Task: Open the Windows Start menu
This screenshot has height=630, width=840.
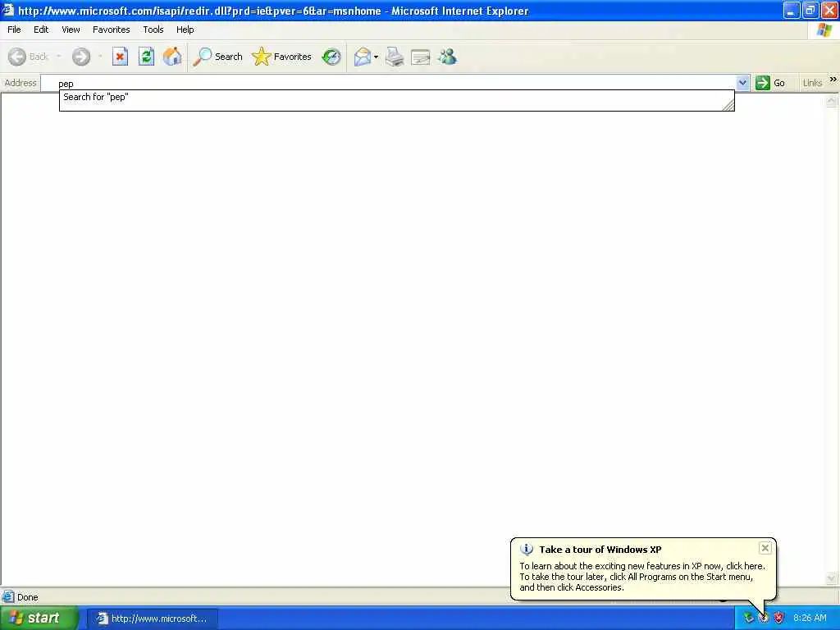Action: point(39,618)
